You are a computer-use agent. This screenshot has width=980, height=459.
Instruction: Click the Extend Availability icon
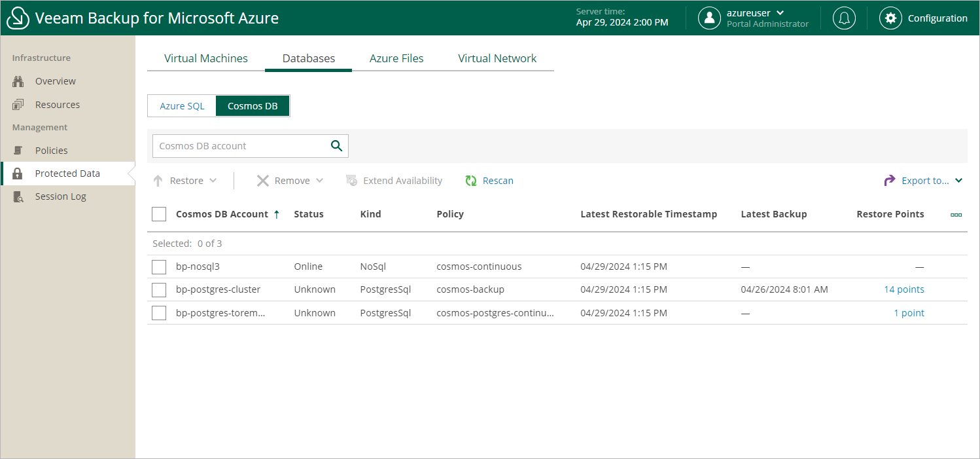point(351,181)
